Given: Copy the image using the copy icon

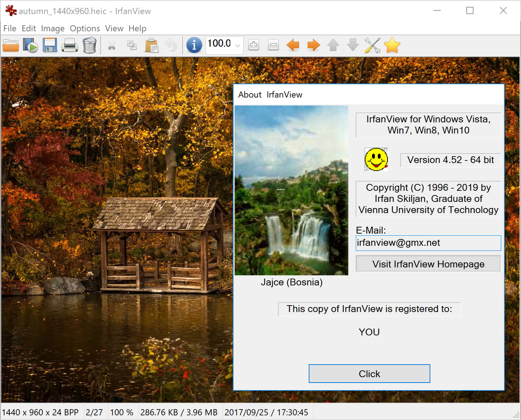Looking at the screenshot, I should [x=131, y=45].
